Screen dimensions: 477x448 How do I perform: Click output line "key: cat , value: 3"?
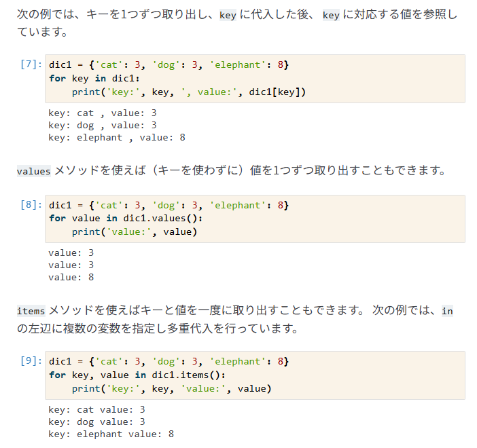pos(102,113)
